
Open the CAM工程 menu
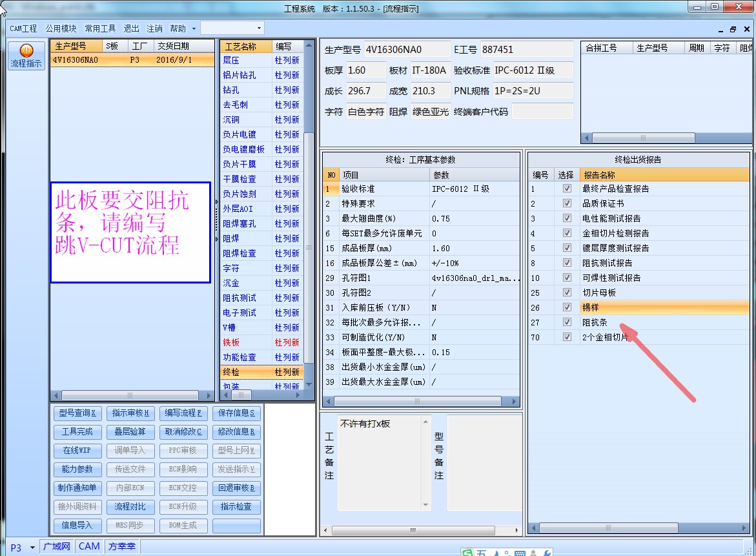tap(23, 28)
